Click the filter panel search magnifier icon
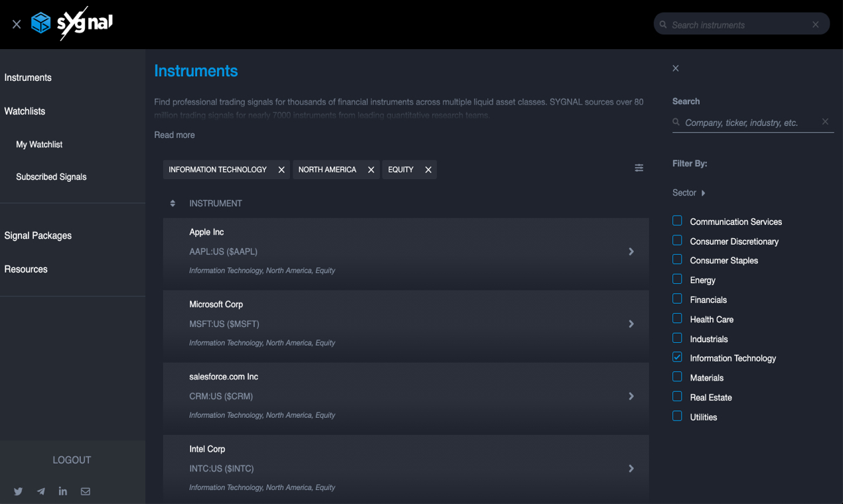The height and width of the screenshot is (504, 843). [676, 122]
